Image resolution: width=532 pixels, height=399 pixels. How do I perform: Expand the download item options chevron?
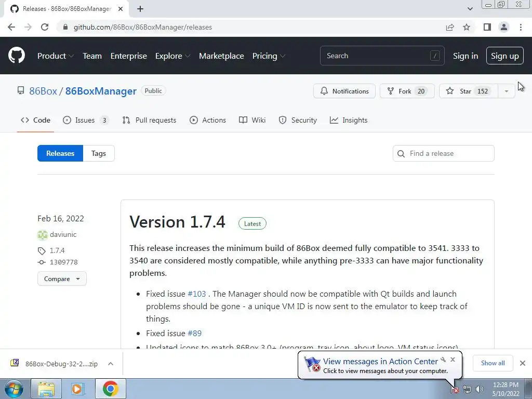pos(110,363)
